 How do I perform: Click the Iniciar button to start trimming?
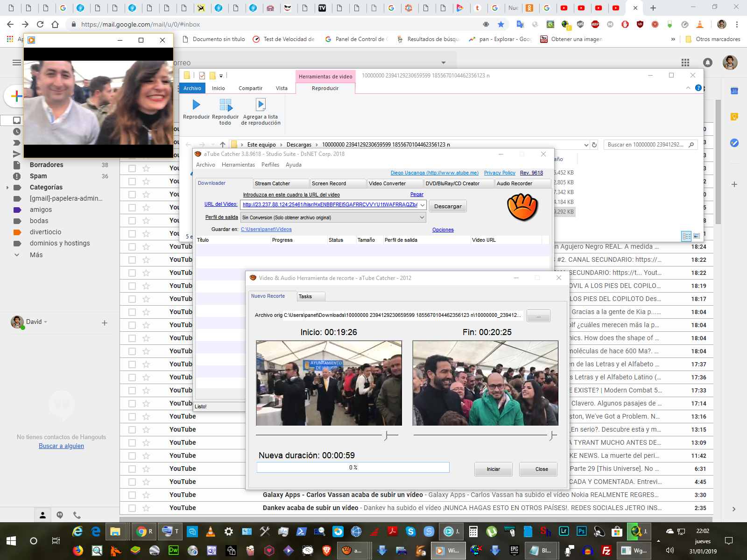(x=493, y=469)
